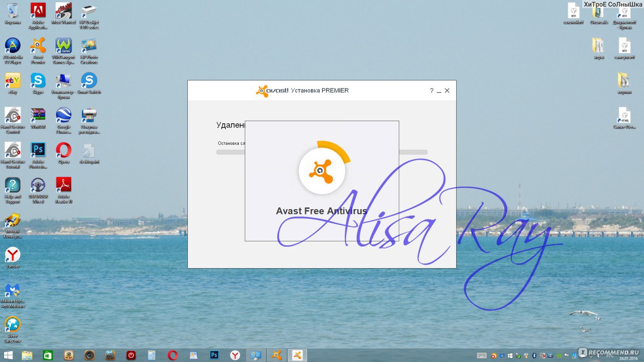
Task: Select the Adobe Reader XI shortcut
Action: tap(64, 190)
